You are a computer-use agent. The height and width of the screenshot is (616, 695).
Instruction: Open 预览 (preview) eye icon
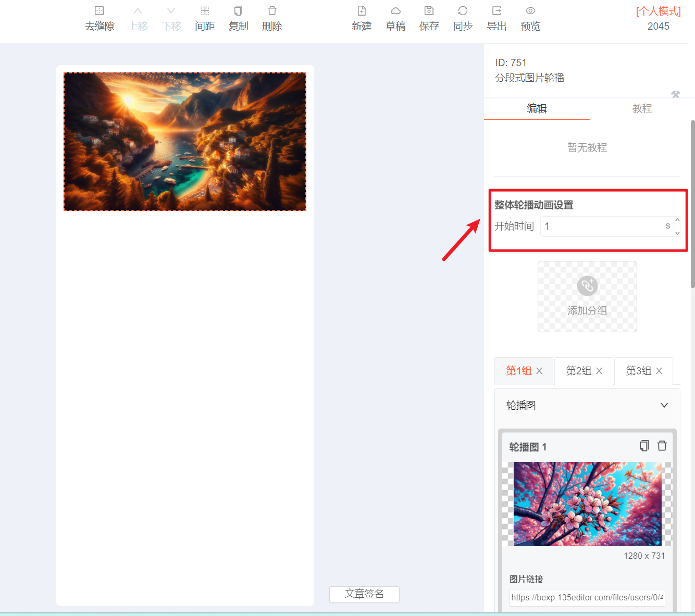tap(530, 11)
